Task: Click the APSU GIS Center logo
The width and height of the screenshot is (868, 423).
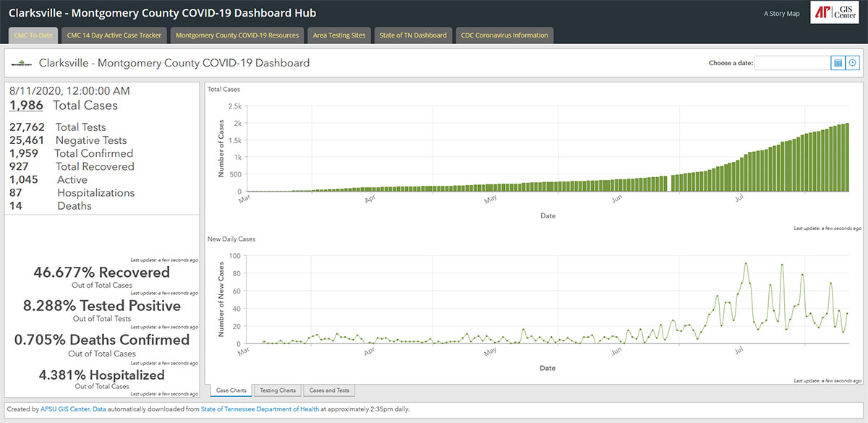Action: pos(835,13)
